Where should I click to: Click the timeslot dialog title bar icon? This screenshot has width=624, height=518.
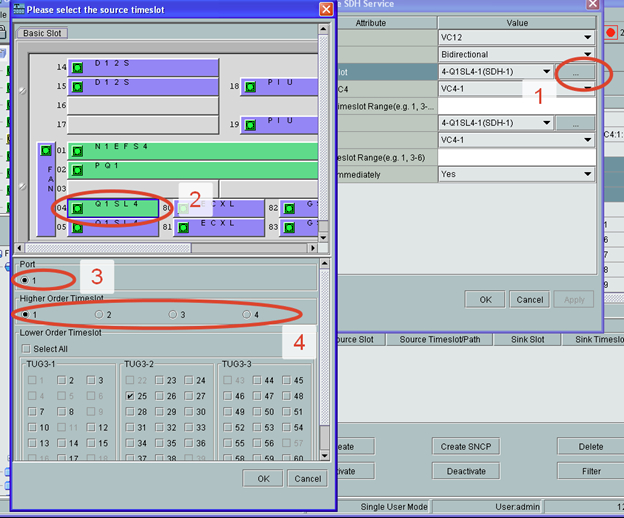(x=19, y=9)
